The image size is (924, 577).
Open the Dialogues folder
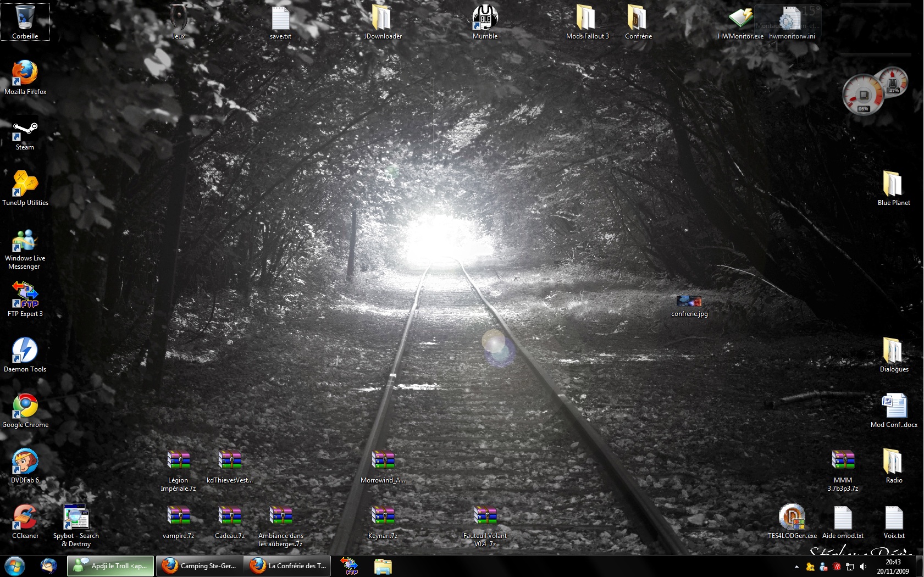pos(894,355)
